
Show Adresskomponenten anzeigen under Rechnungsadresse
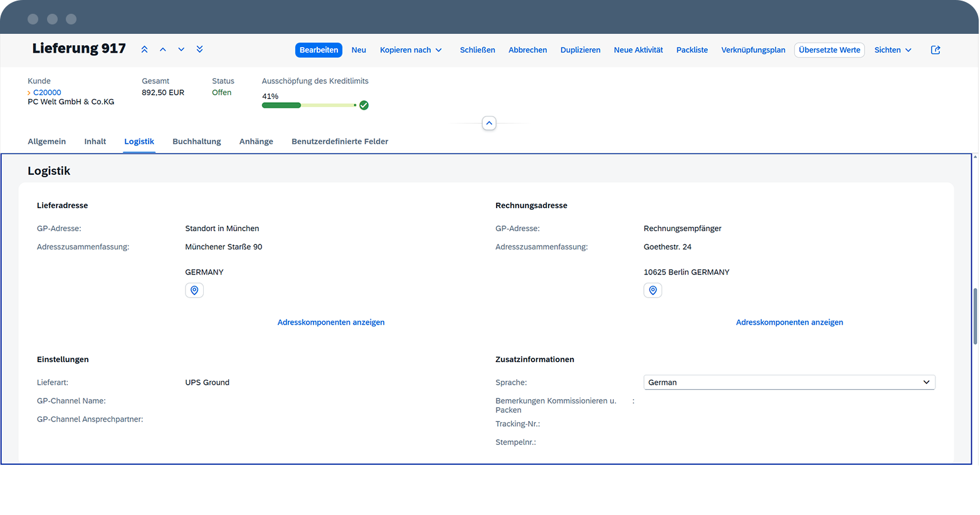pos(789,323)
